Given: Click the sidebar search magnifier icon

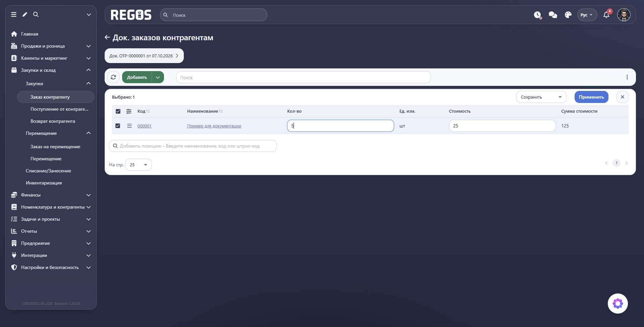Looking at the screenshot, I should 36,14.
